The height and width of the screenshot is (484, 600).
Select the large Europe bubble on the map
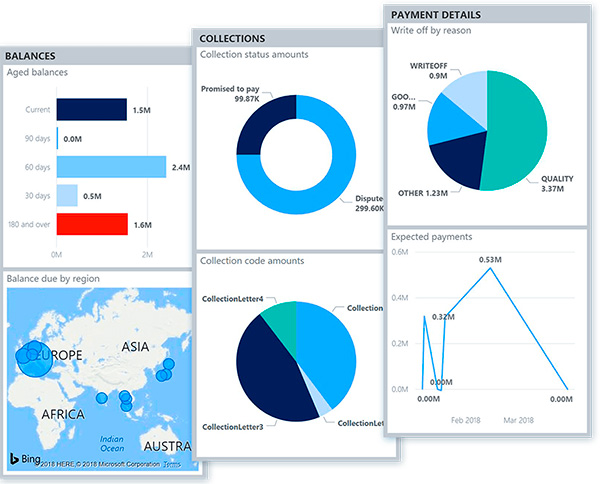pyautogui.click(x=37, y=358)
